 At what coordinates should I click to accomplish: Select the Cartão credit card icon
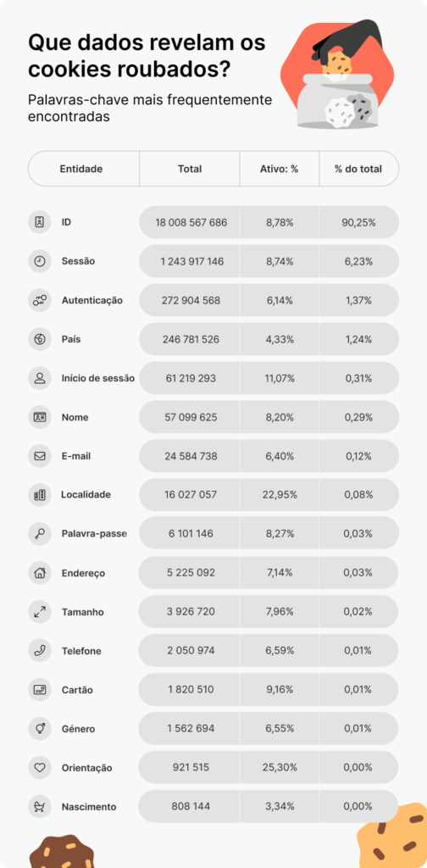pos(39,690)
